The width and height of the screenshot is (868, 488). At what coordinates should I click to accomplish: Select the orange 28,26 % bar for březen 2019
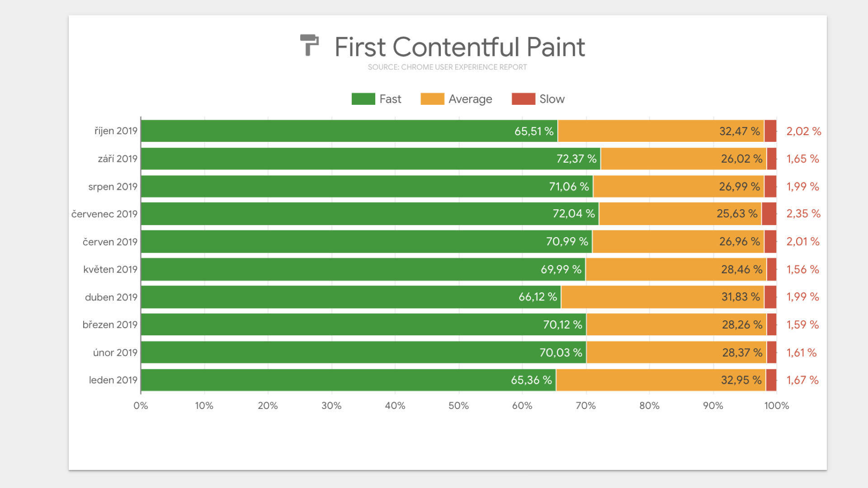click(676, 325)
